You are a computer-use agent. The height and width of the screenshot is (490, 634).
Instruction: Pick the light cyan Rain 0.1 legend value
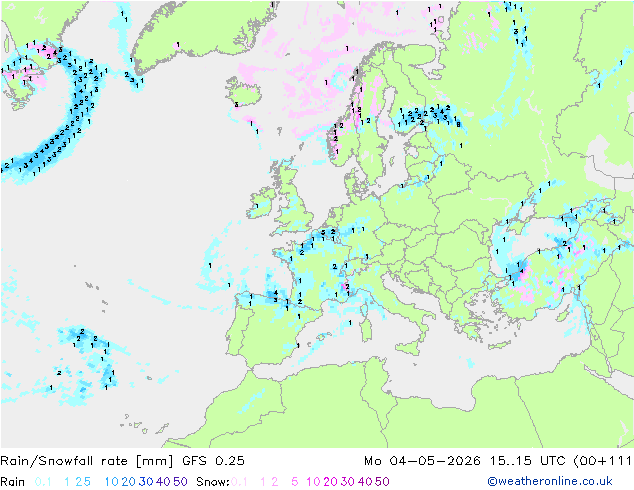tap(43, 482)
